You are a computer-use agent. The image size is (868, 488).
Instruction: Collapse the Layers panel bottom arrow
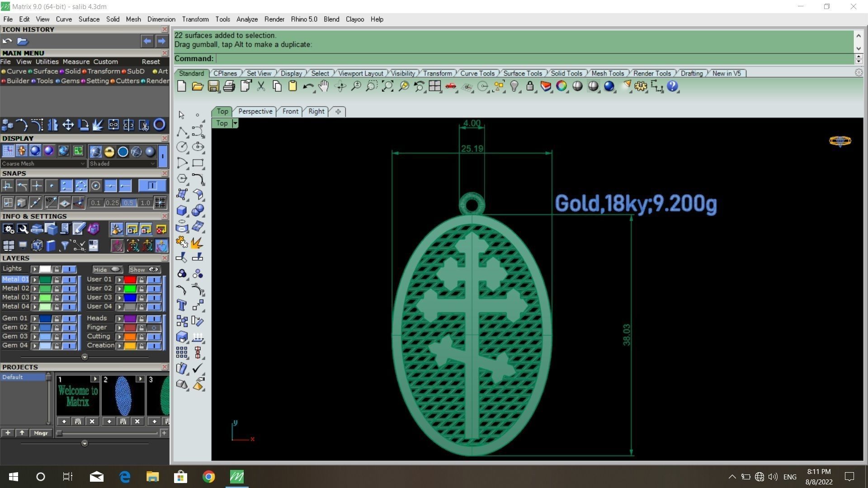click(85, 357)
